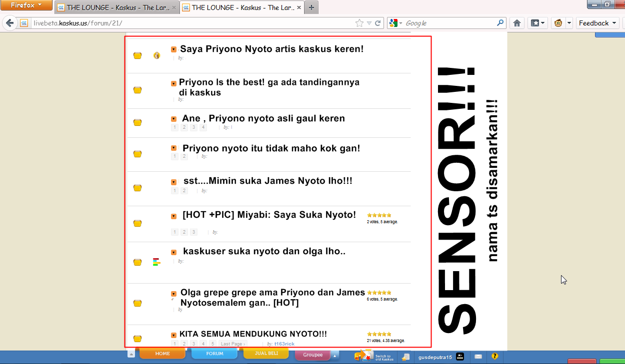Open the Feedback dropdown
This screenshot has height=364, width=625.
tap(597, 23)
